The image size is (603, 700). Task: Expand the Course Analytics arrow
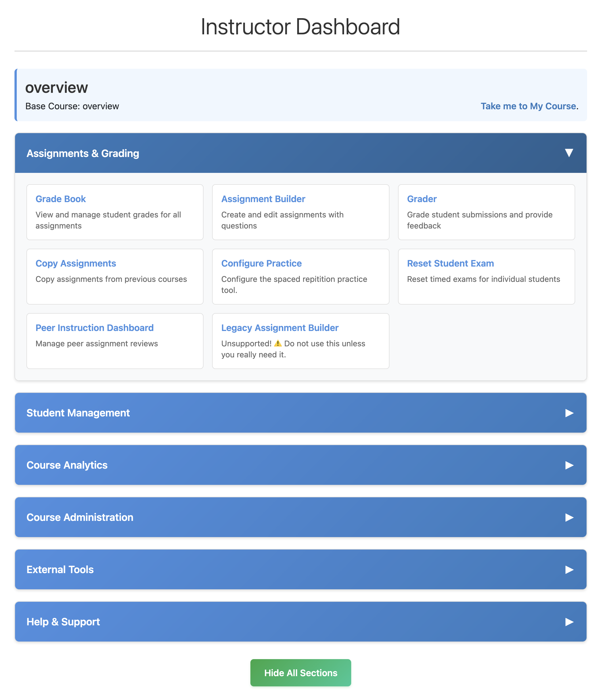(x=569, y=465)
